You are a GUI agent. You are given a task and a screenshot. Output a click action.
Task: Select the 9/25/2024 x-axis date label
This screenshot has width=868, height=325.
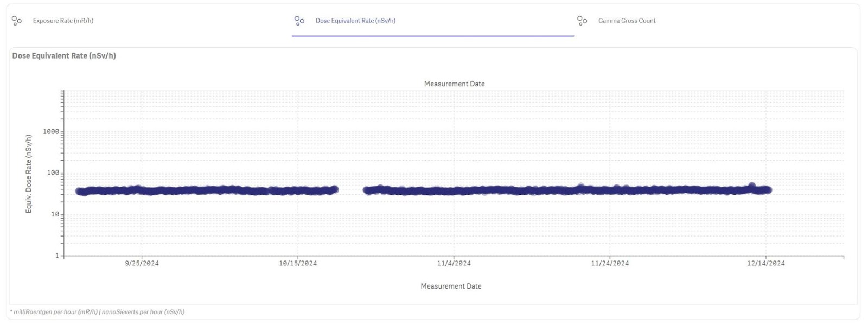[x=142, y=263]
